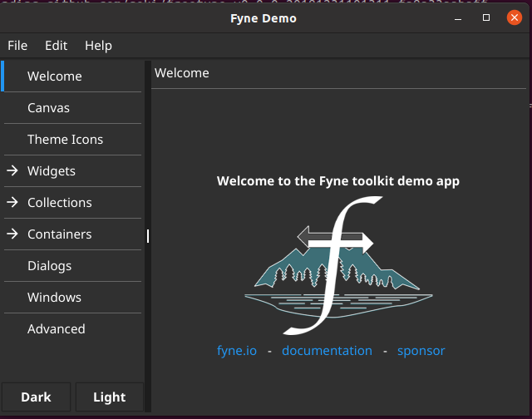The height and width of the screenshot is (419, 532).
Task: Select the Widgets tree label
Action: coord(52,171)
